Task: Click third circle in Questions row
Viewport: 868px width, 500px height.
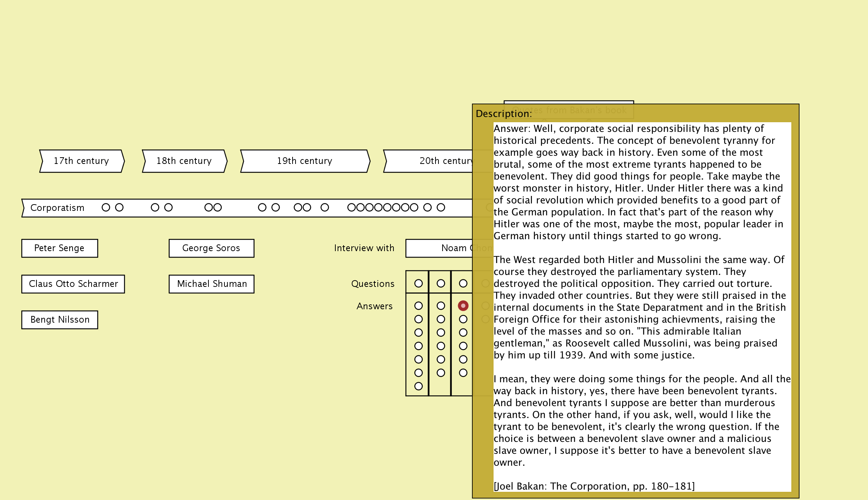Action: 463,284
